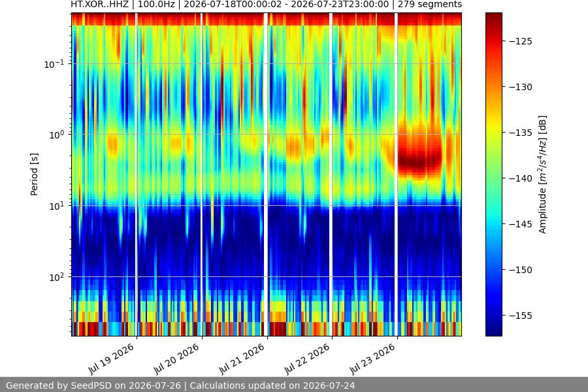Click the 'Jul 22 2026' x-axis label
Image resolution: width=588 pixels, height=392 pixels.
pyautogui.click(x=307, y=359)
